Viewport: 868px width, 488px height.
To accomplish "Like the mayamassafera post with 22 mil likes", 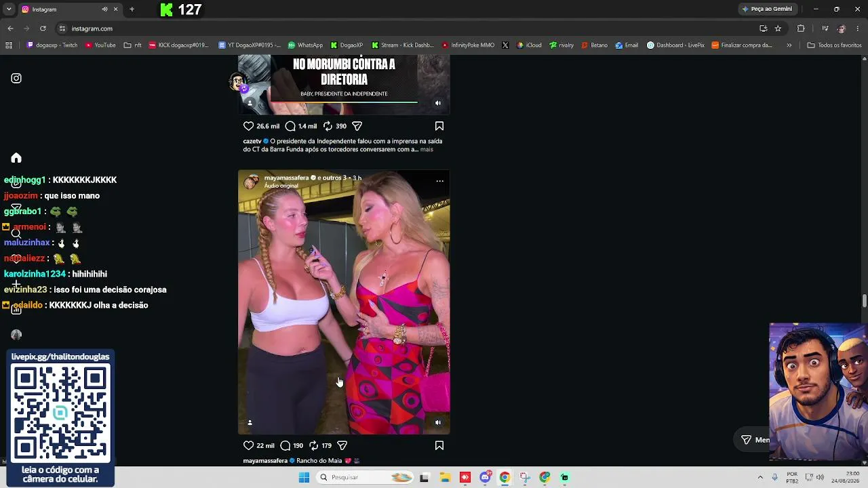I will tap(248, 445).
